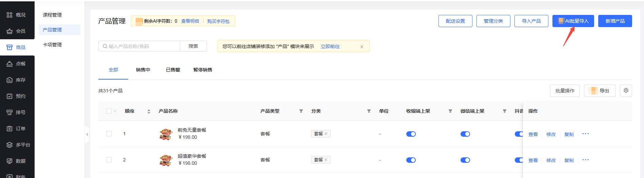This screenshot has height=178, width=644.
Task: Click the AI批量导入 button
Action: coord(573,21)
